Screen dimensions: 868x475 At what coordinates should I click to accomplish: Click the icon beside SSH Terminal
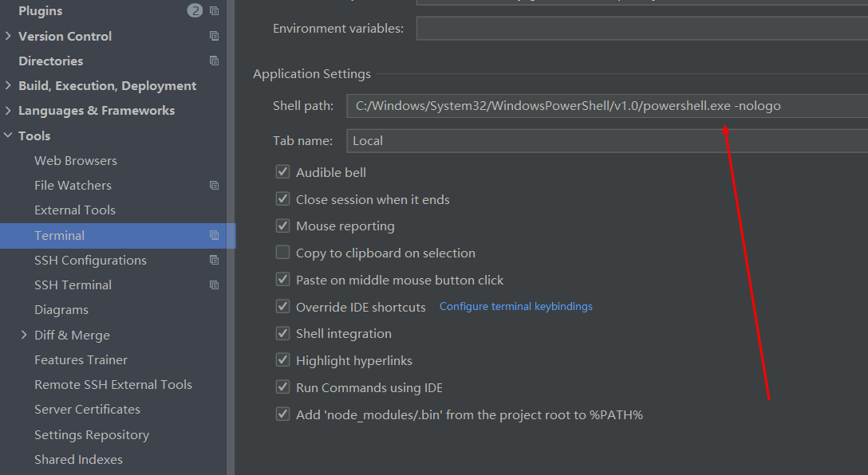[x=213, y=285]
